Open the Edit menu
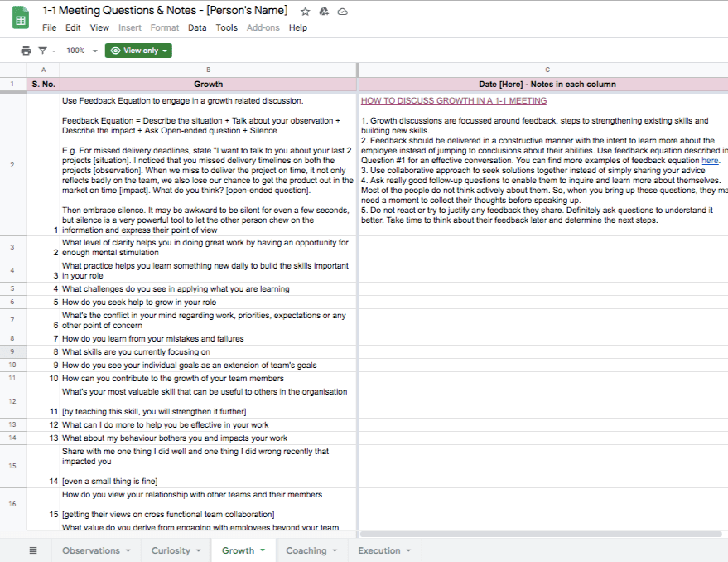This screenshot has height=562, width=728. click(x=73, y=28)
